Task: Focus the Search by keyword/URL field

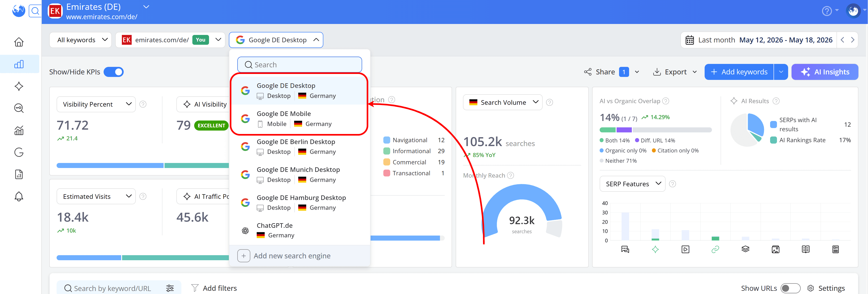Action: point(113,288)
